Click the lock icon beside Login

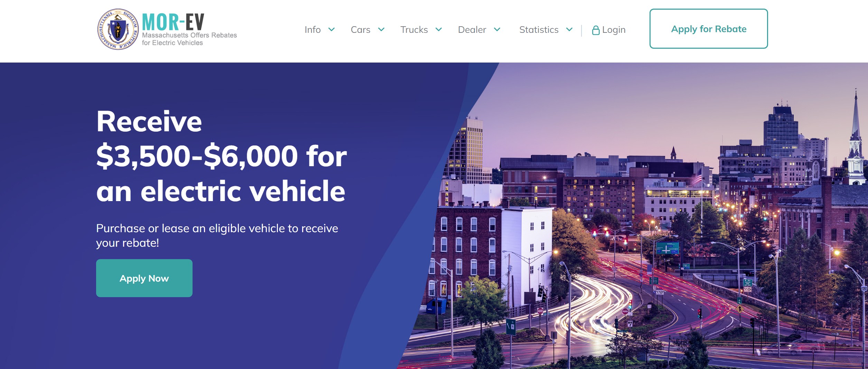596,30
